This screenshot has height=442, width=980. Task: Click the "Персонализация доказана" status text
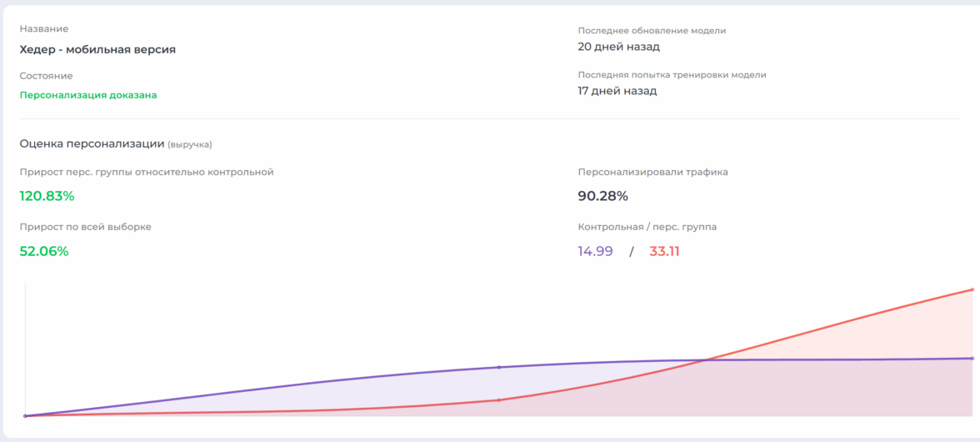88,95
